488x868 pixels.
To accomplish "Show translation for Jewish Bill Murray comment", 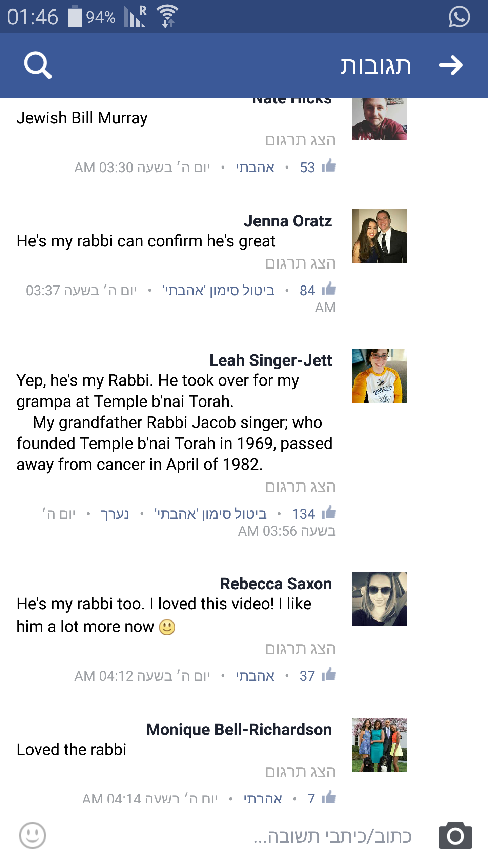I will (x=300, y=140).
